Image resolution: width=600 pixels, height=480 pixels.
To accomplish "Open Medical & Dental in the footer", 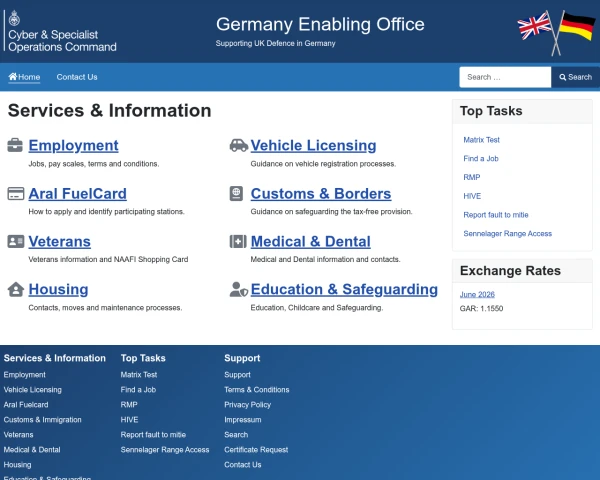I will 32,450.
